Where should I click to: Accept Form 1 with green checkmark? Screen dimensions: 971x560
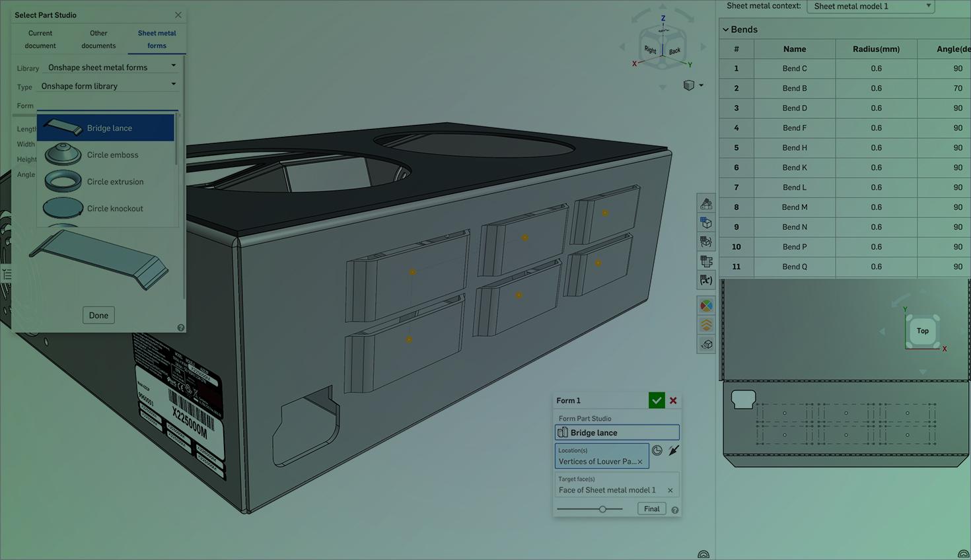coord(656,401)
